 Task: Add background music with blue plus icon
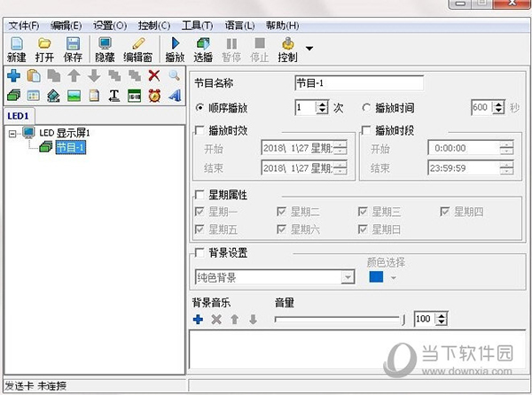click(x=198, y=319)
